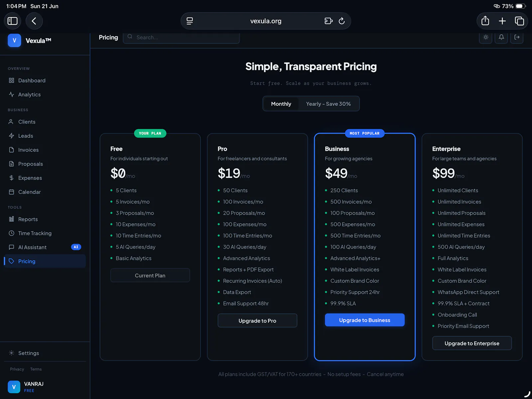Click the Current Plan button
This screenshot has height=399, width=532.
pos(150,276)
